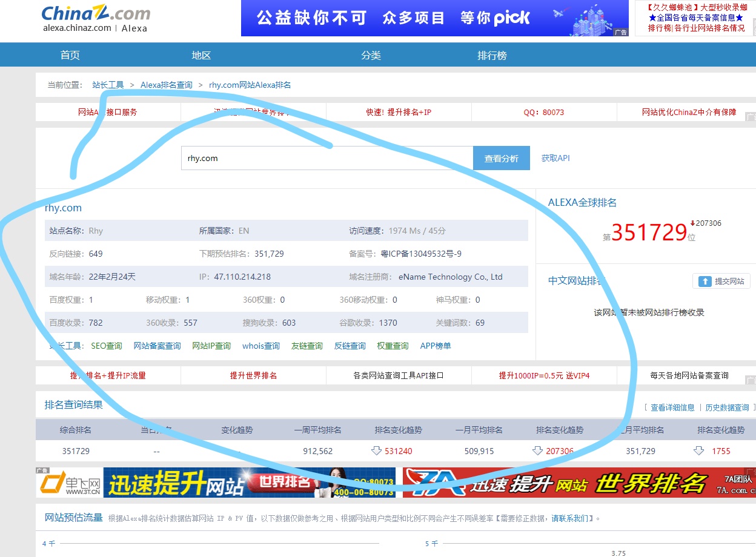Open the APP榜单 link
Viewport: 756px width, 557px height.
point(436,346)
